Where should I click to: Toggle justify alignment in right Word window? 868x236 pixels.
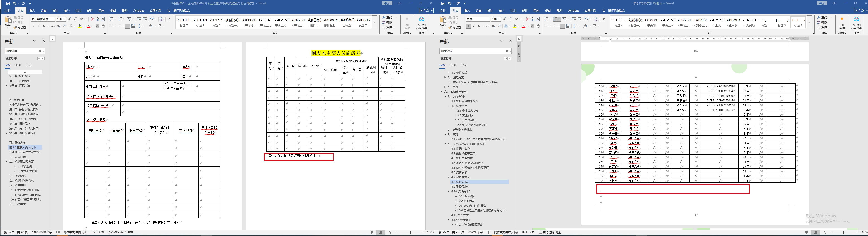562,26
